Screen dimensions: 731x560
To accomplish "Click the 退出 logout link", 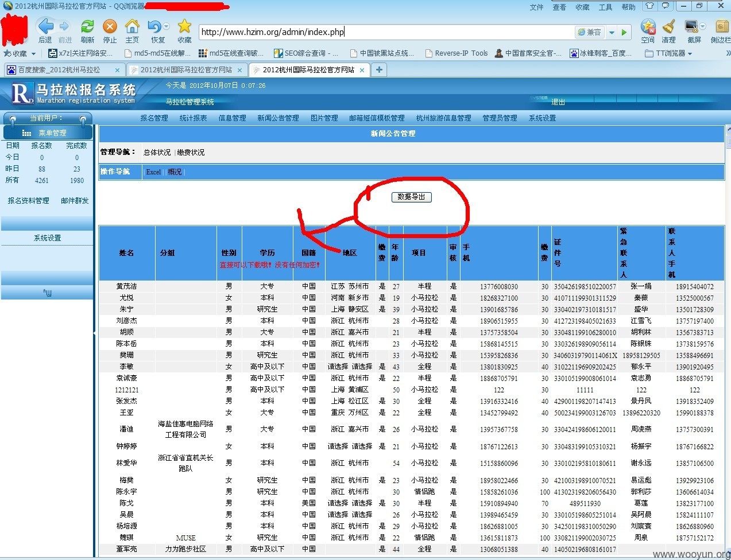I will [x=558, y=102].
